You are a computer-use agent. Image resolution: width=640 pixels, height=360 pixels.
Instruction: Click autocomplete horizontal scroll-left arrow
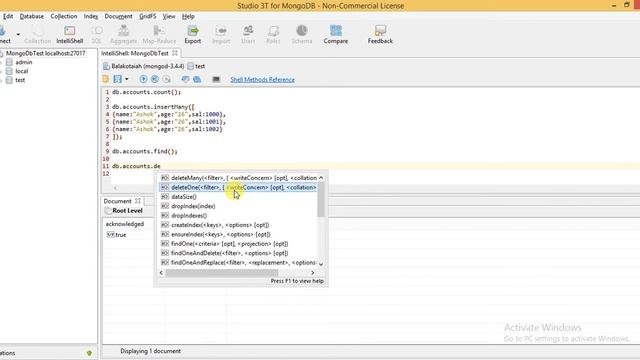coord(161,273)
